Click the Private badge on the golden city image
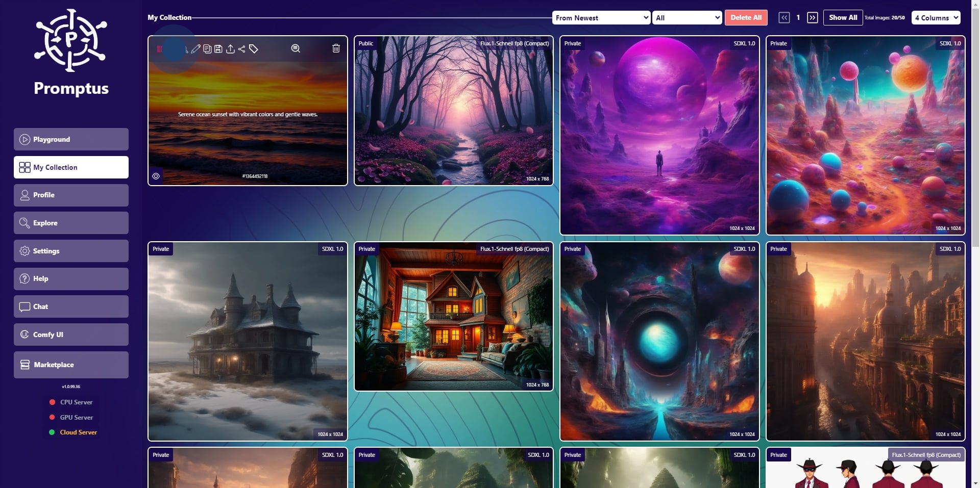980x488 pixels. tap(778, 249)
